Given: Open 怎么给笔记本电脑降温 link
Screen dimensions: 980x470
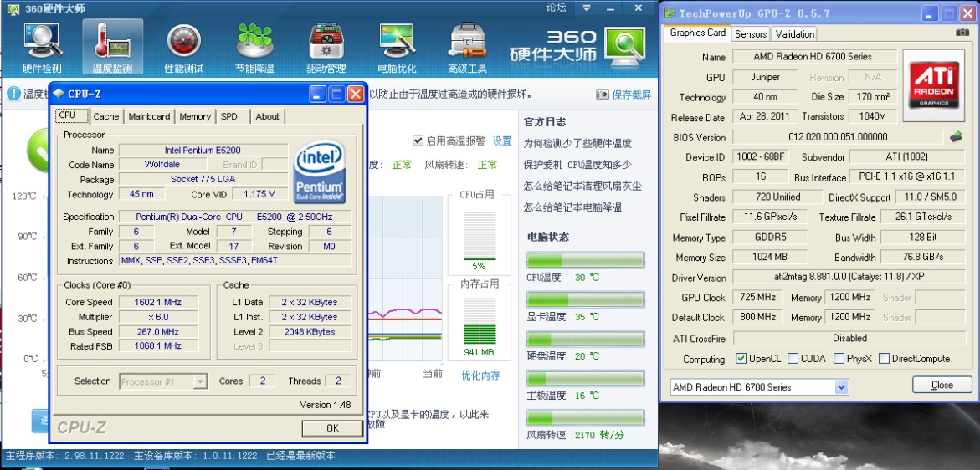Looking at the screenshot, I should coord(572,207).
